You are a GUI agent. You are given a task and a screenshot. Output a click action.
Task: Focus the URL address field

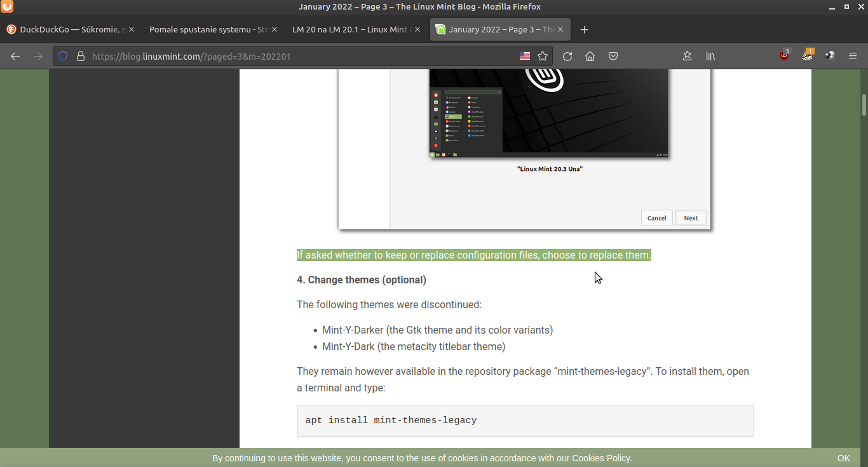point(299,56)
